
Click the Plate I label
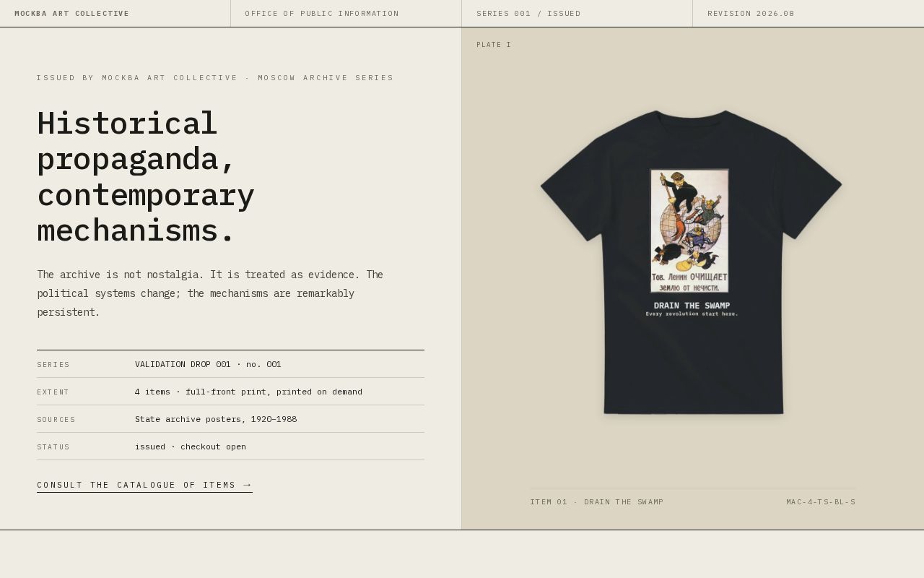tap(494, 45)
